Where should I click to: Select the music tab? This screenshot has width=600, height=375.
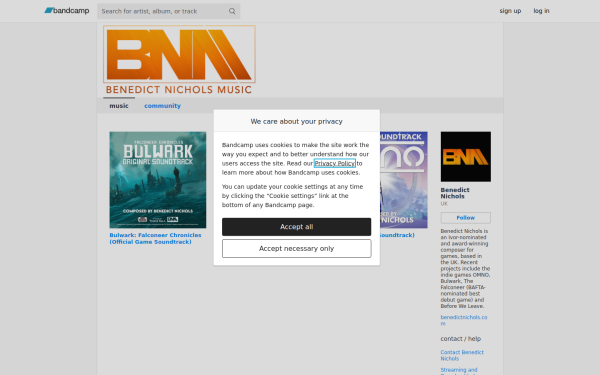[119, 106]
